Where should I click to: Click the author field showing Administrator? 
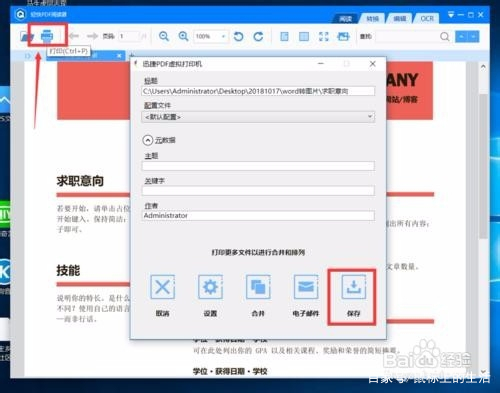tap(258, 216)
